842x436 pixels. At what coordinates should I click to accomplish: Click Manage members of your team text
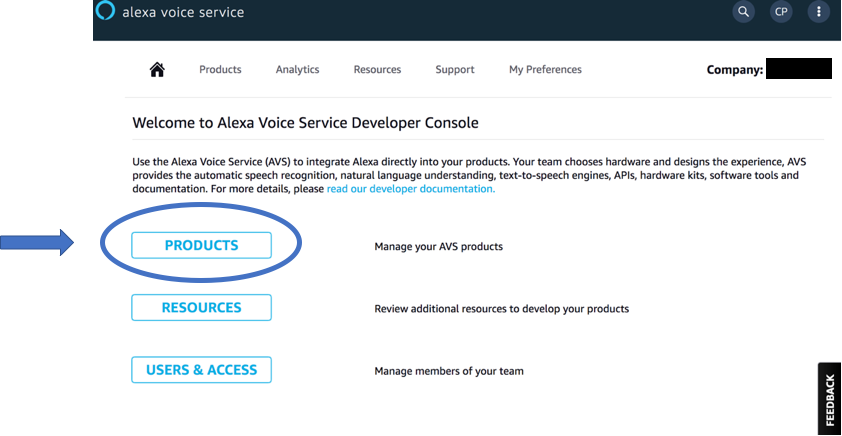coord(449,371)
